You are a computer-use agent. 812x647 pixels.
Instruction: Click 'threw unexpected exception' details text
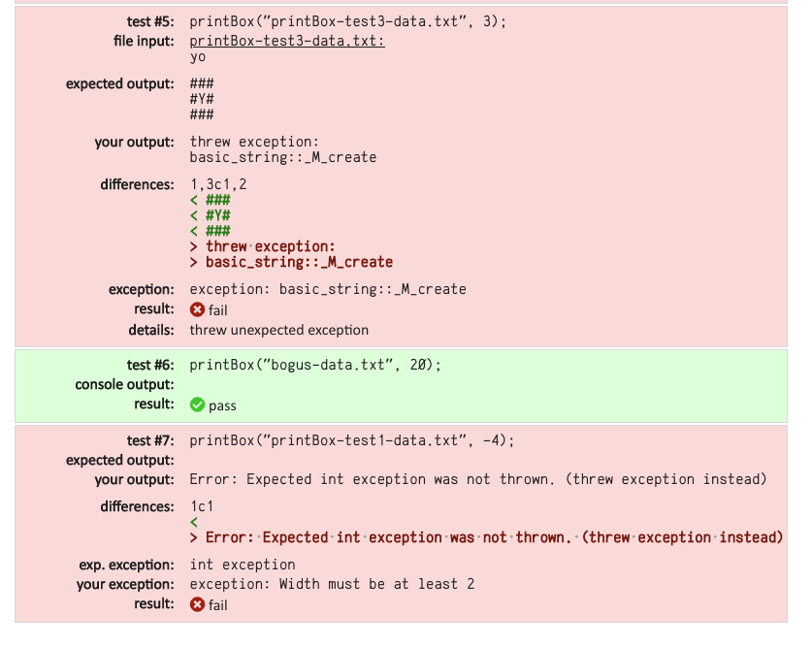[279, 330]
